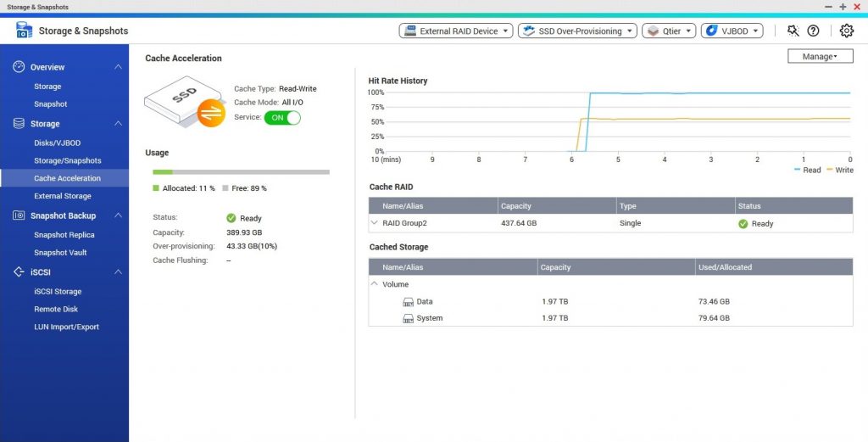The image size is (868, 442).
Task: Click the green Ready check icon under Usage
Action: 231,218
